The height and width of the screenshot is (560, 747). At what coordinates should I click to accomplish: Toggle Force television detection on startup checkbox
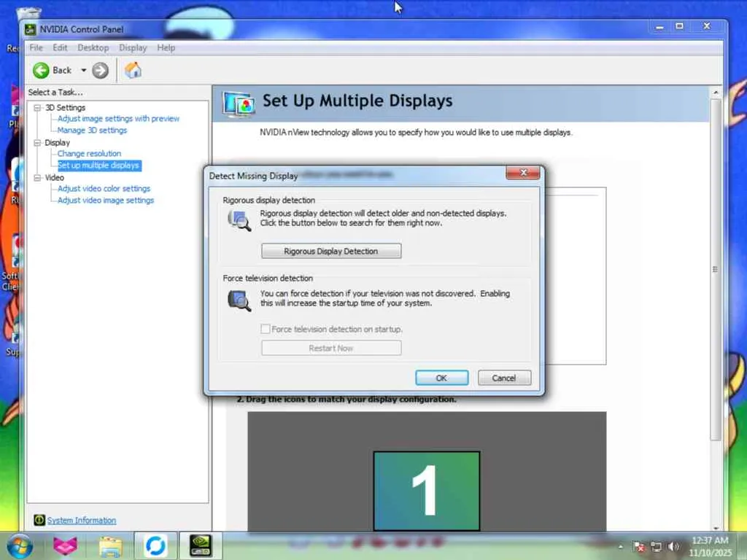click(266, 329)
